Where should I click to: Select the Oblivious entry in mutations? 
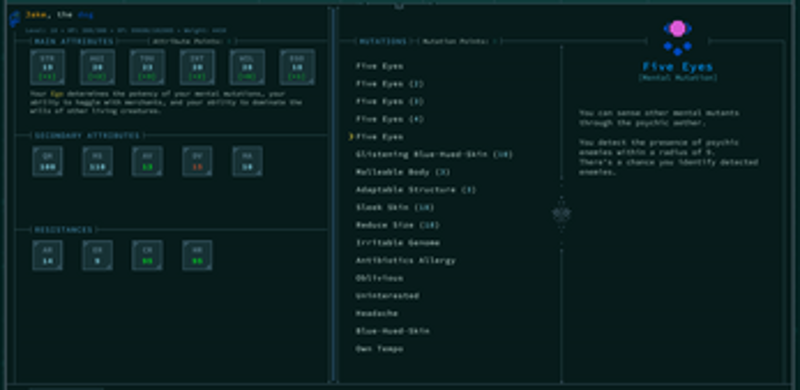(380, 278)
